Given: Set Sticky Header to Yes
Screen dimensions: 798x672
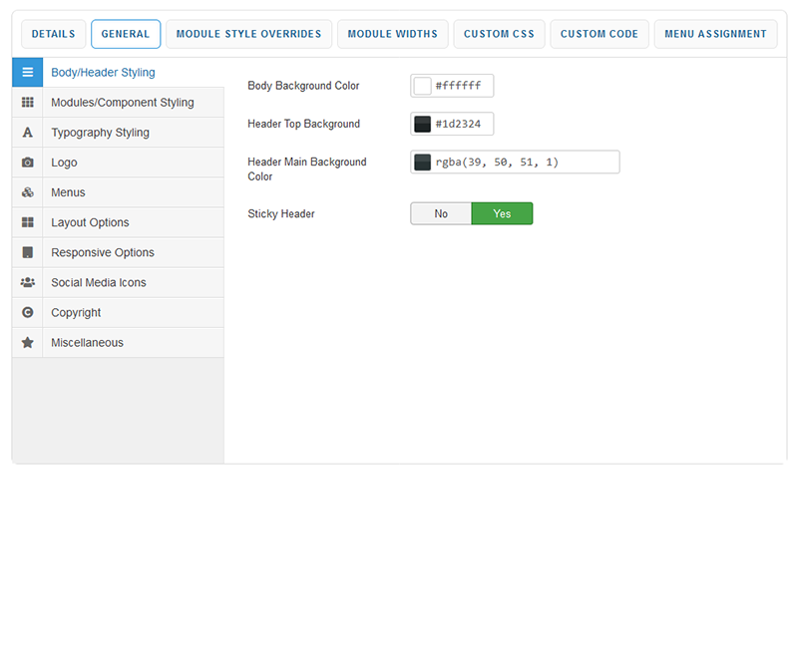Looking at the screenshot, I should click(x=502, y=213).
